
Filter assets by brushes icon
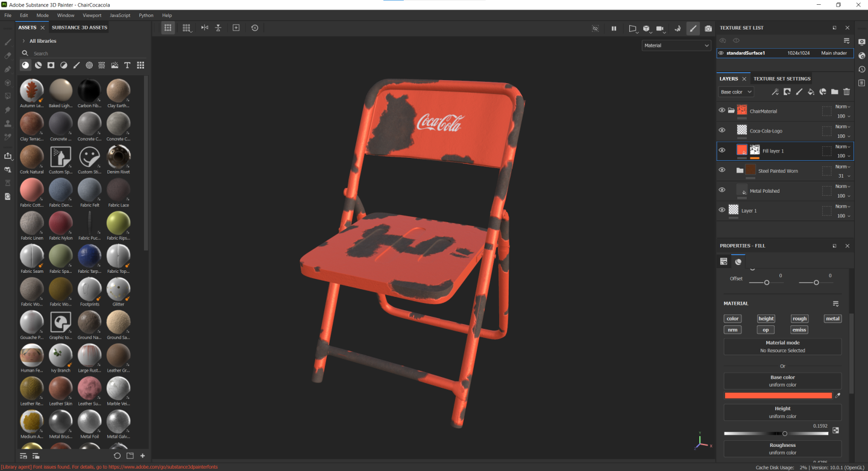pyautogui.click(x=77, y=65)
